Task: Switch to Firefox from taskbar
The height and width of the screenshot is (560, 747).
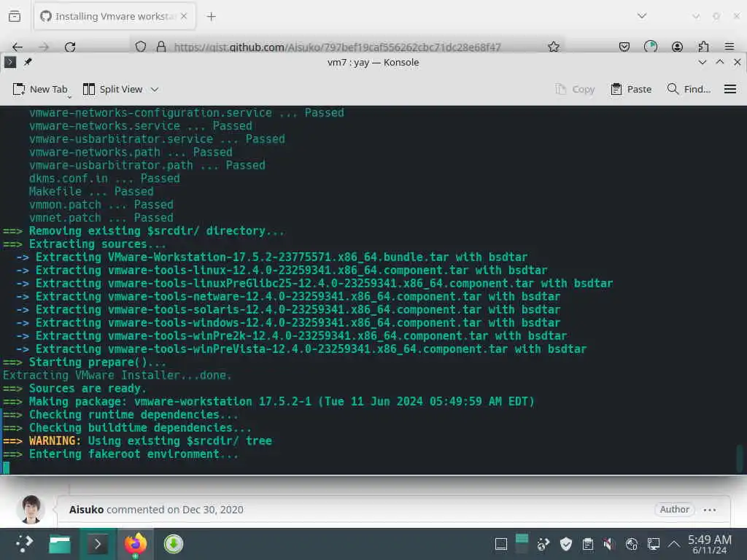Action: tap(135, 544)
